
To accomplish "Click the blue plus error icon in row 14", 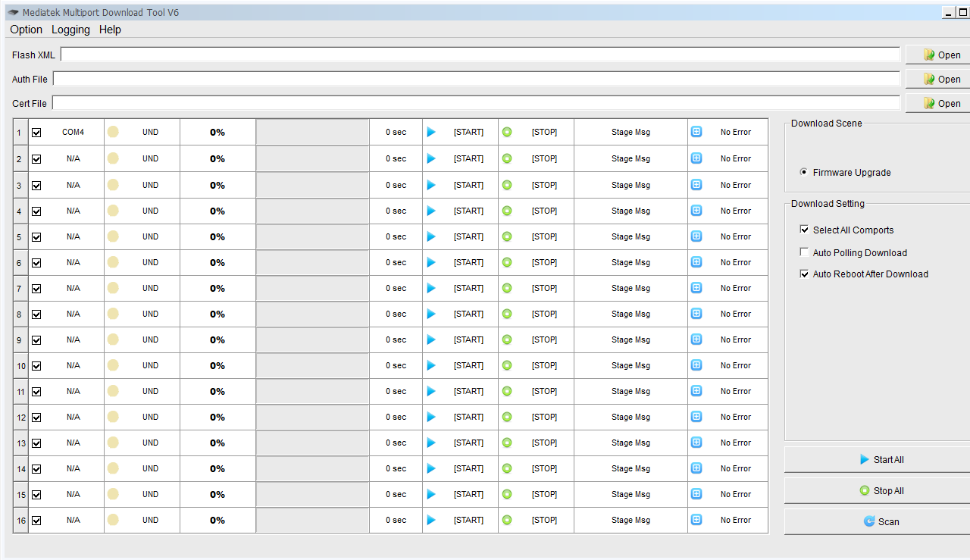I will [x=696, y=468].
